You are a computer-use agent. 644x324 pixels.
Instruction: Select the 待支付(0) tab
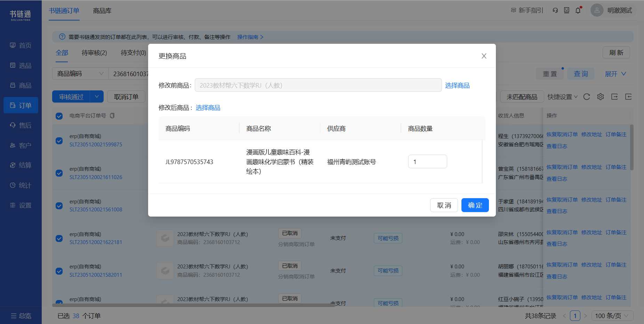[x=134, y=53]
